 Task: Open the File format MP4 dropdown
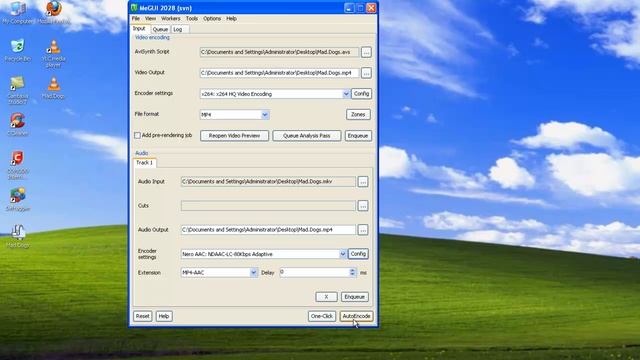(264, 115)
